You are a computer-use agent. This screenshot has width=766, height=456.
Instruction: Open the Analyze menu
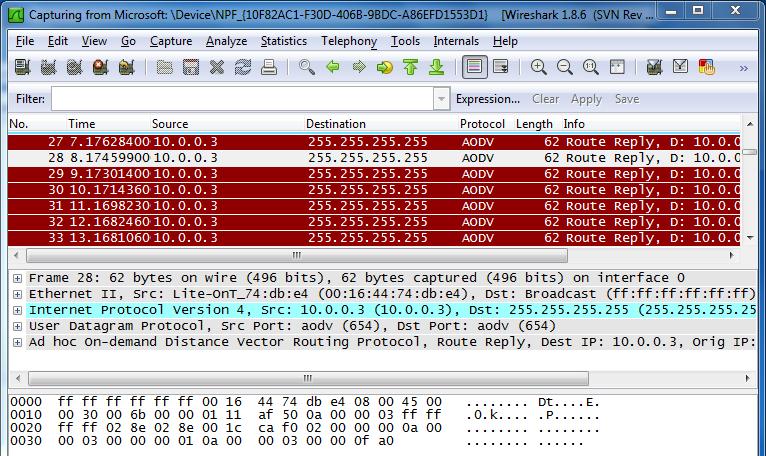tap(226, 41)
